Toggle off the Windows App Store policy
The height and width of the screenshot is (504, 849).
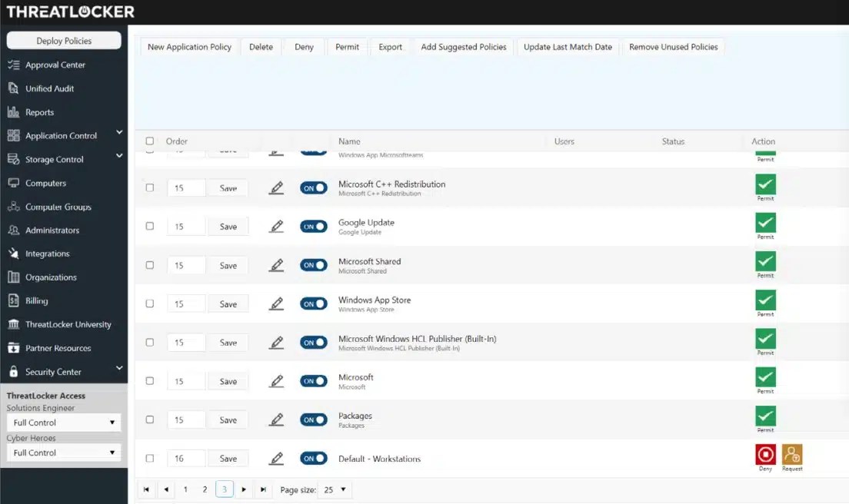(313, 303)
